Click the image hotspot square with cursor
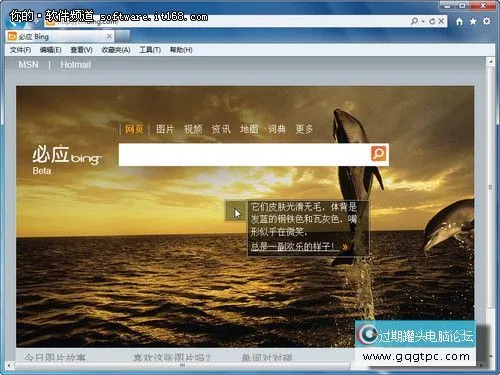 (236, 211)
